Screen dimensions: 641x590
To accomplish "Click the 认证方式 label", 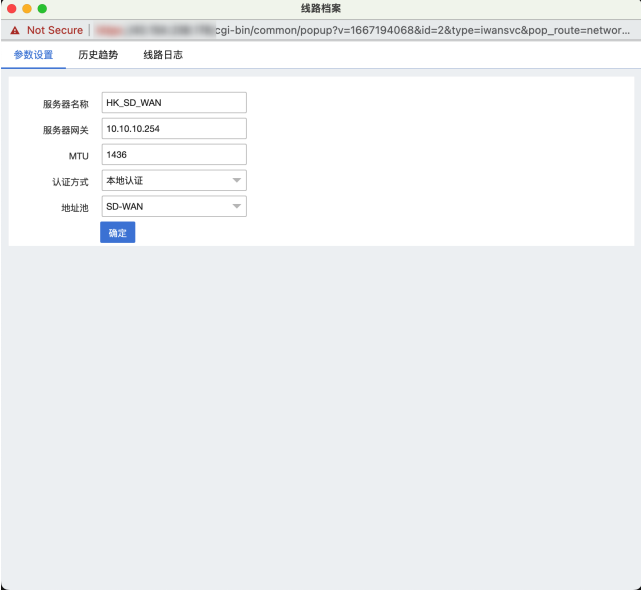I will [70, 182].
